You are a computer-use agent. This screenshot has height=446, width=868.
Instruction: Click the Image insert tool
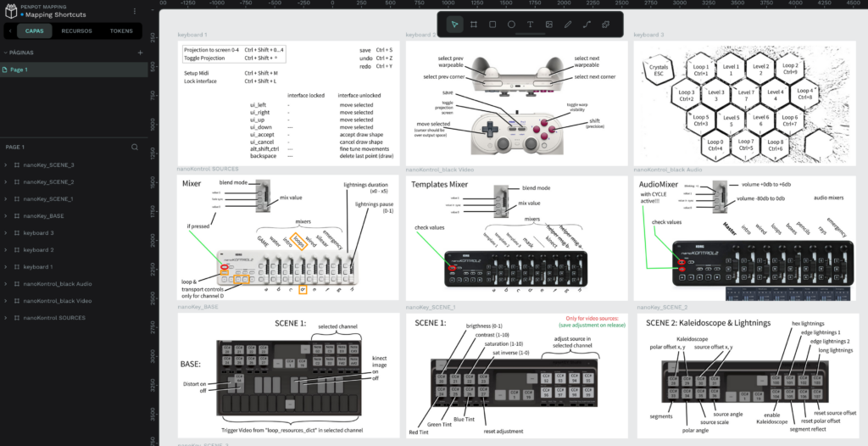click(x=549, y=25)
